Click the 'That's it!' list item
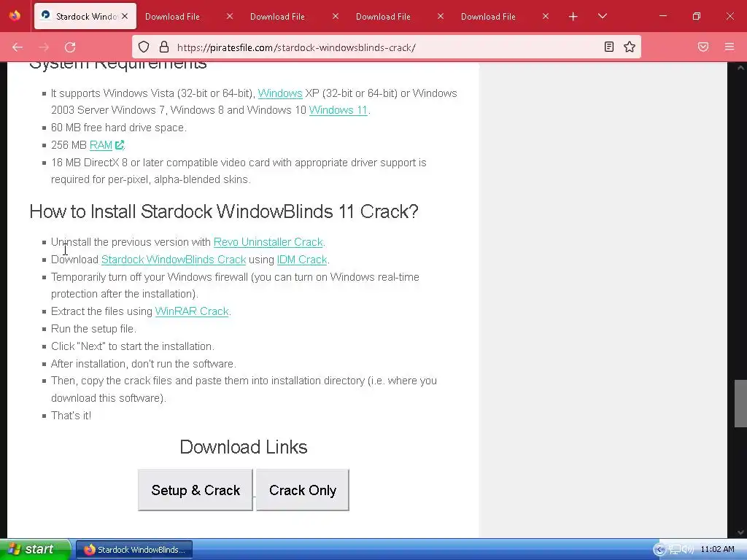The image size is (747, 560). [71, 415]
